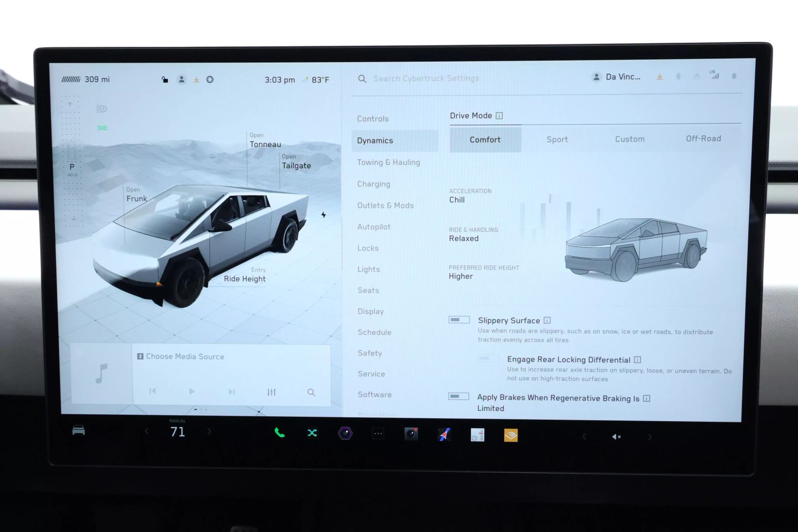Open Outlets & Mods settings
Image resolution: width=798 pixels, height=532 pixels.
pyautogui.click(x=386, y=205)
